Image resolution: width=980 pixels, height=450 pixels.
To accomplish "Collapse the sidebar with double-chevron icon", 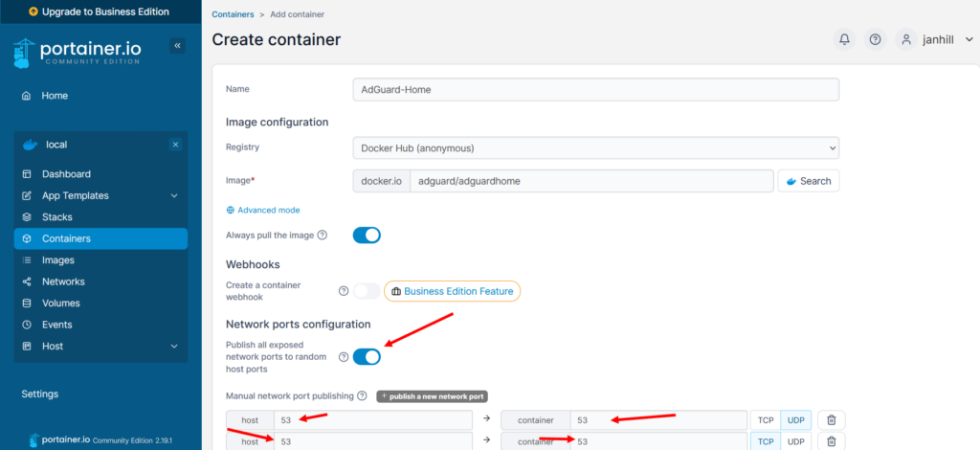I will click(x=177, y=46).
